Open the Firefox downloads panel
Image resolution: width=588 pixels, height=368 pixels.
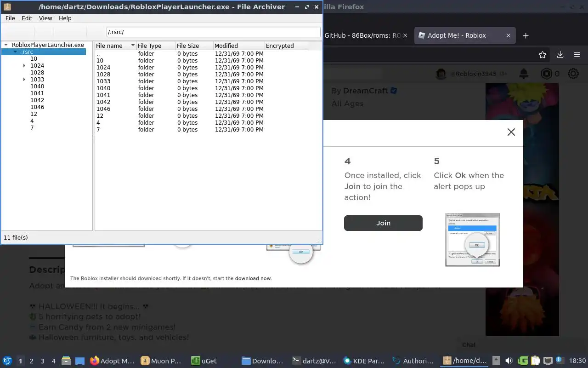(560, 55)
